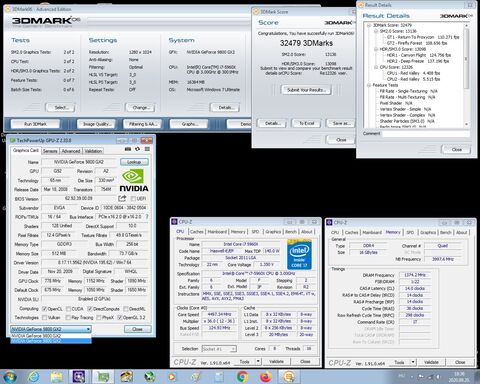Open the GPU-Z hamburger menu icon
This screenshot has width=480, height=384.
pyautogui.click(x=147, y=149)
